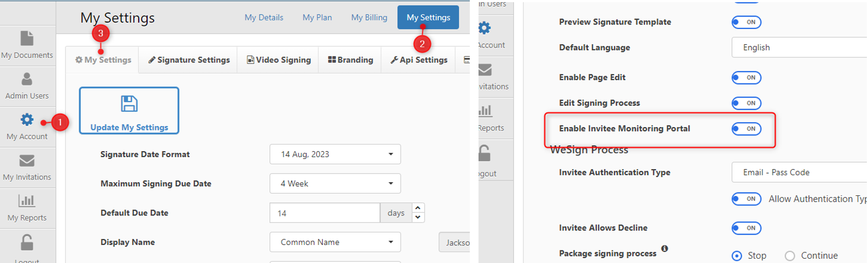Switch to the Signature Settings tab

pos(189,60)
